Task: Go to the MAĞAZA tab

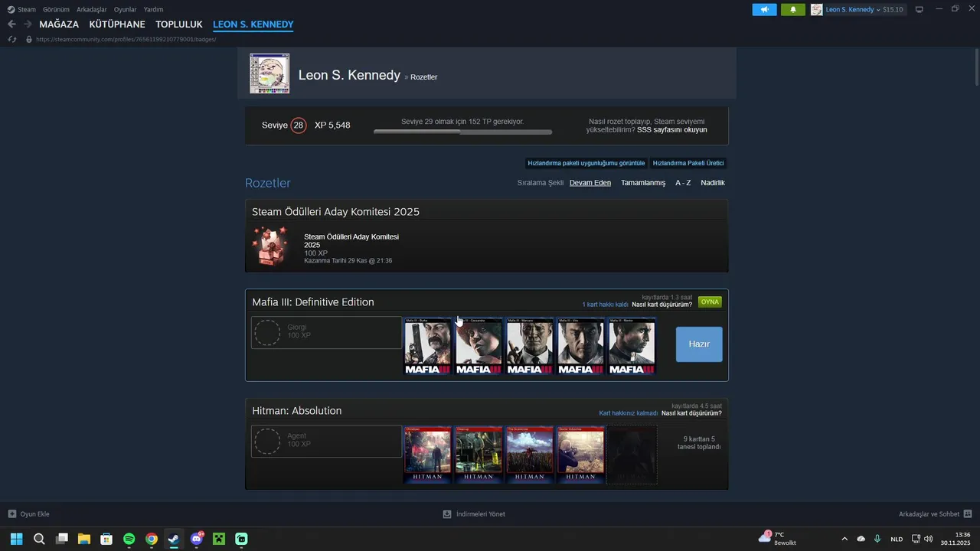Action: pos(59,24)
